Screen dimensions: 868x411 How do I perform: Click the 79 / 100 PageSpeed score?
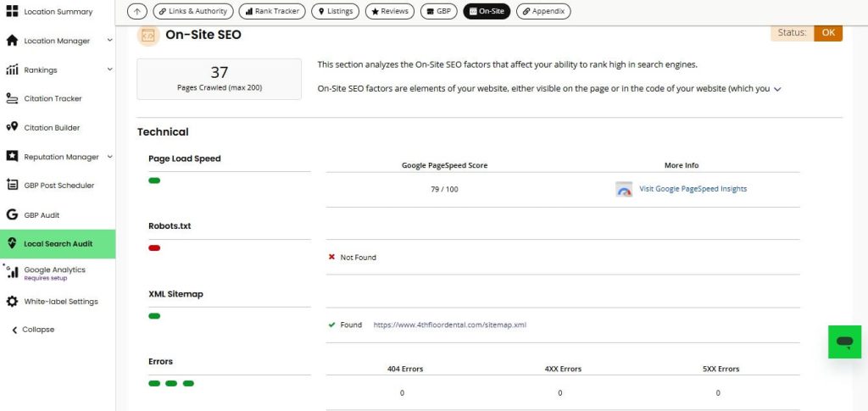444,189
